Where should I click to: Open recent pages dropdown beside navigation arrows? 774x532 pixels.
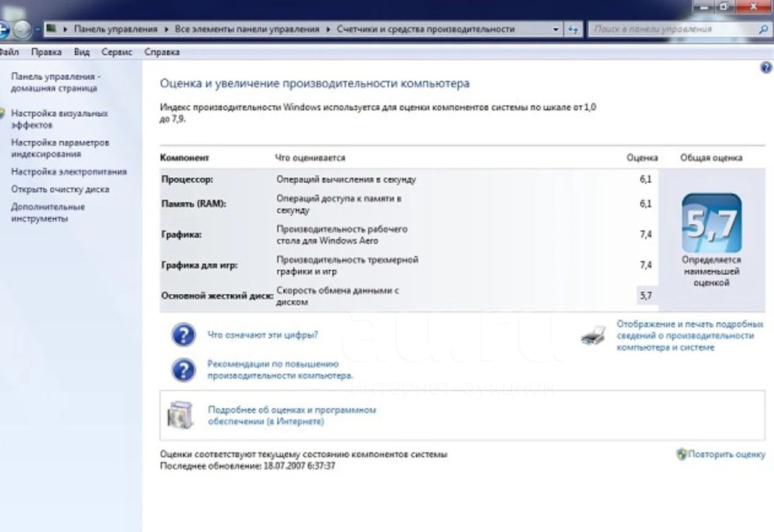pos(37,29)
